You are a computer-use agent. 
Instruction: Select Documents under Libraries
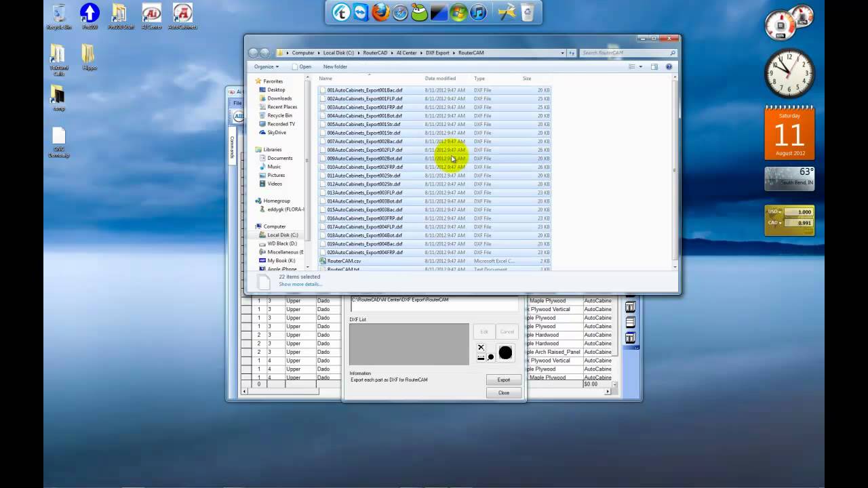pyautogui.click(x=280, y=158)
